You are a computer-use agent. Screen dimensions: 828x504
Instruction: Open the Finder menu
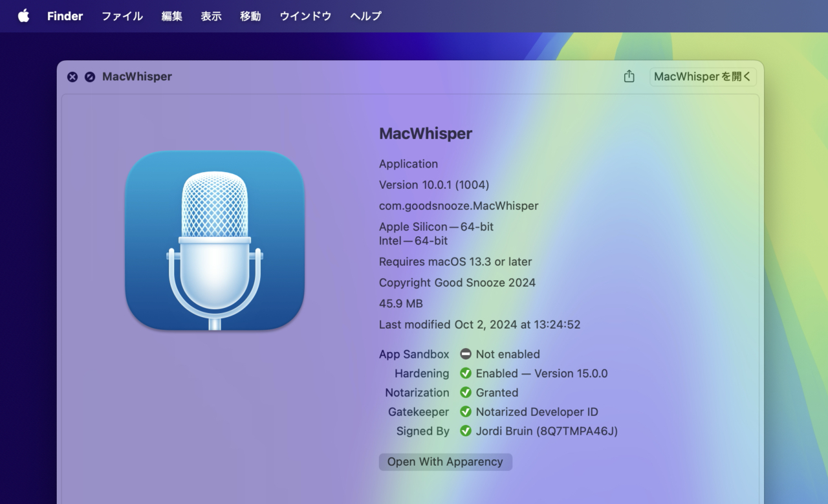(x=65, y=16)
